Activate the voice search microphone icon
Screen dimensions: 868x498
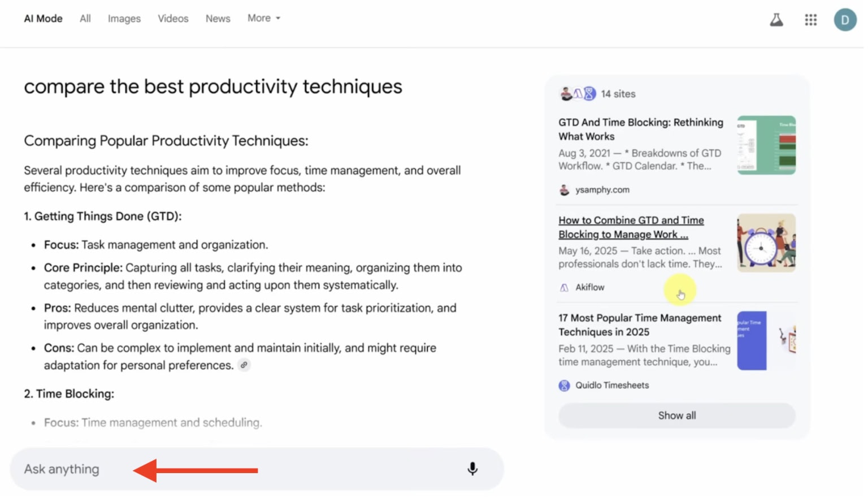click(x=472, y=469)
